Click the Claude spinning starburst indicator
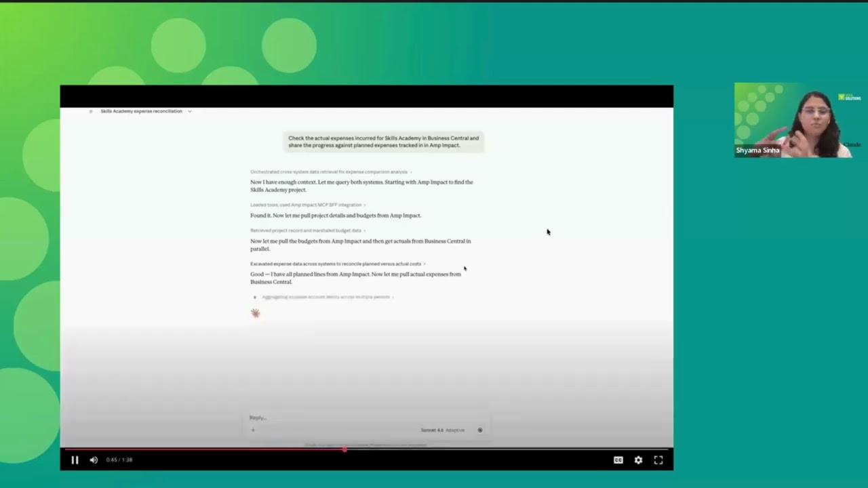 click(255, 313)
